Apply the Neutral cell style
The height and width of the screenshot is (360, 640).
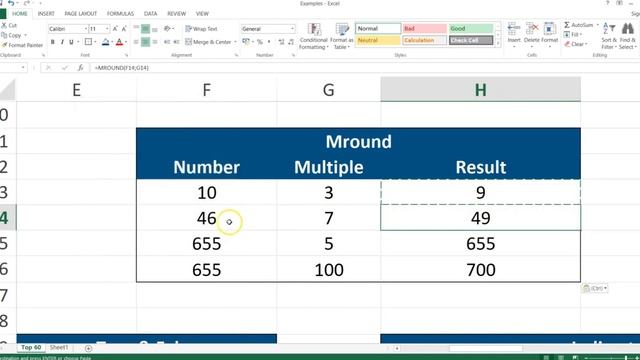click(378, 40)
